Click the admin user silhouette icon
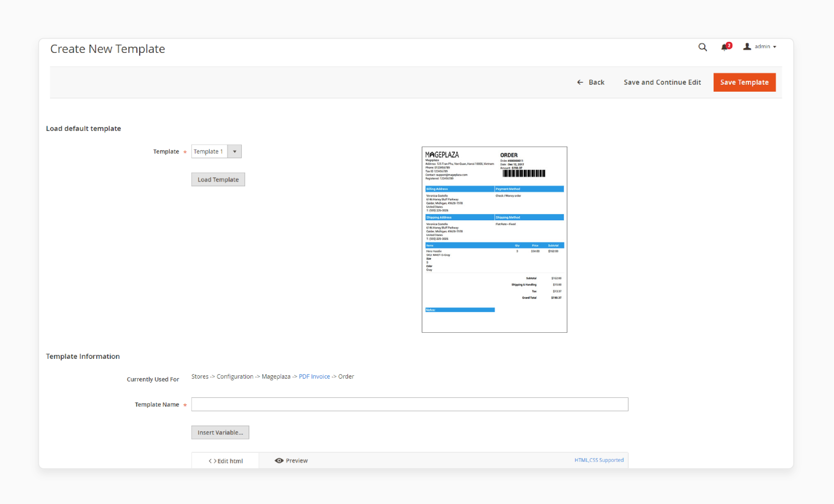The image size is (834, 504). 747,47
